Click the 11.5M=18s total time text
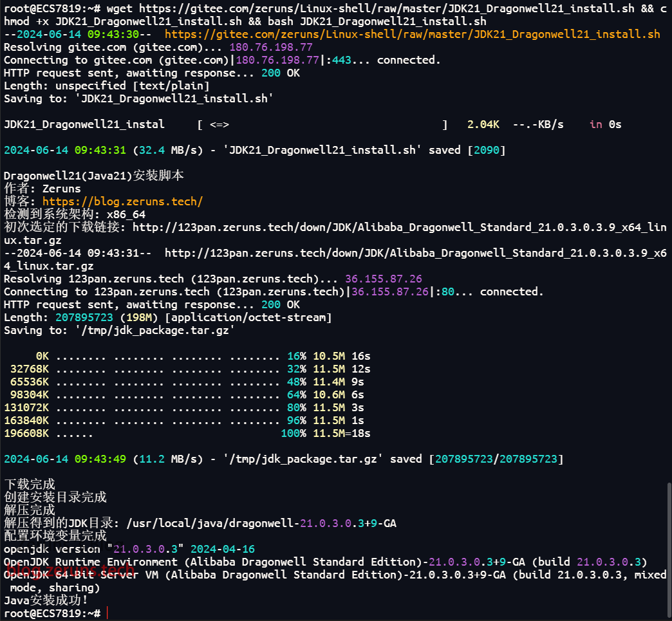The height and width of the screenshot is (621, 672). [x=342, y=433]
